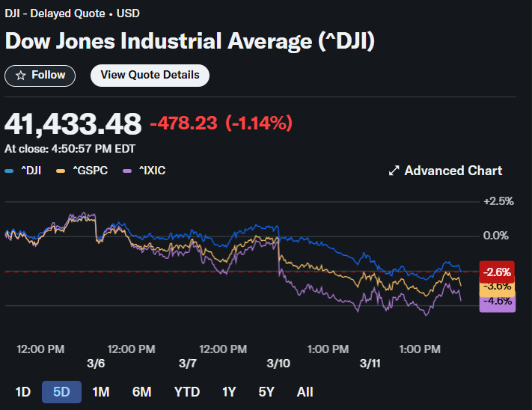Show the YTD range
532x410 pixels.
[x=186, y=391]
